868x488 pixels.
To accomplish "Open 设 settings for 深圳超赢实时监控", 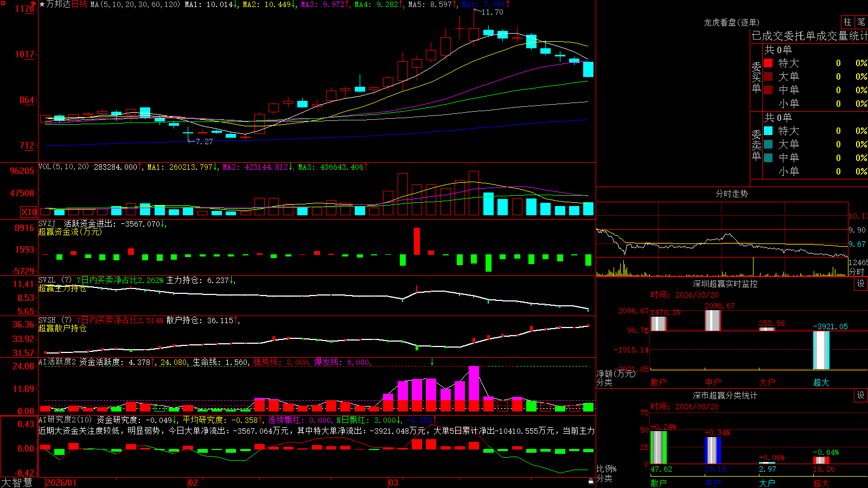I will pyautogui.click(x=861, y=284).
